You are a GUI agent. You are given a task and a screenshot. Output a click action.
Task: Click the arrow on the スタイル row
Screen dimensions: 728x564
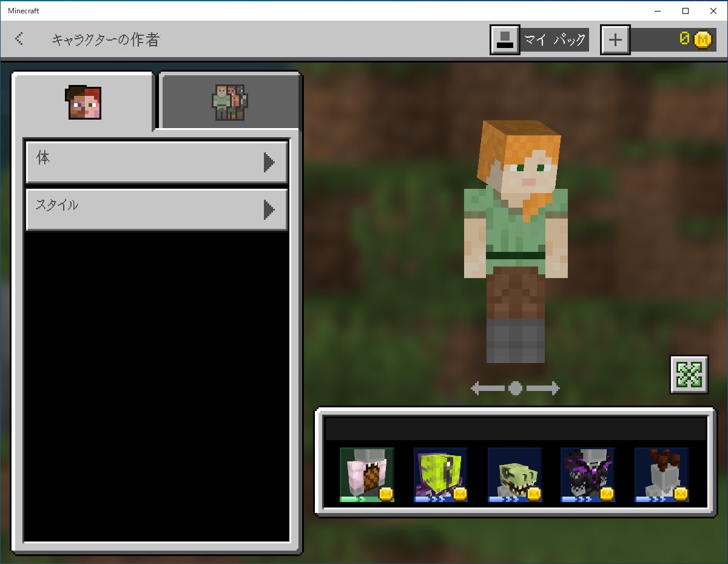coord(269,210)
